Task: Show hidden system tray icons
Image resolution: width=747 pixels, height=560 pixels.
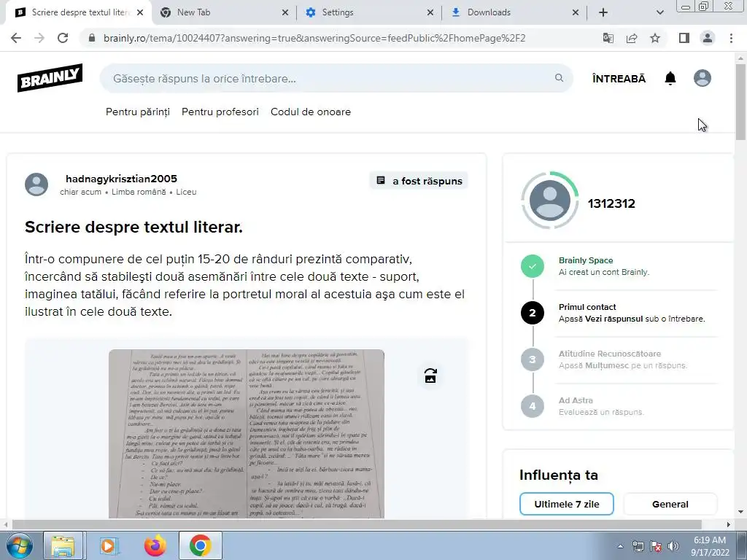Action: pyautogui.click(x=620, y=546)
